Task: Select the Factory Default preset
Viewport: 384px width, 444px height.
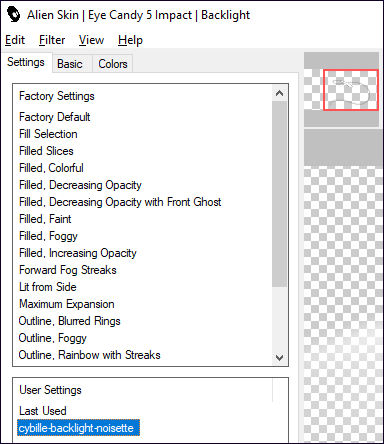Action: 55,117
